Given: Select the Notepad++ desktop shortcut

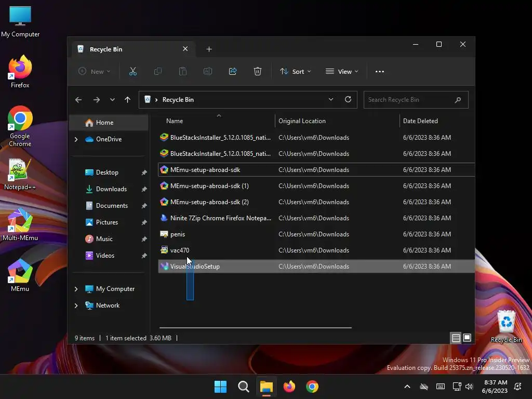Looking at the screenshot, I should [20, 174].
